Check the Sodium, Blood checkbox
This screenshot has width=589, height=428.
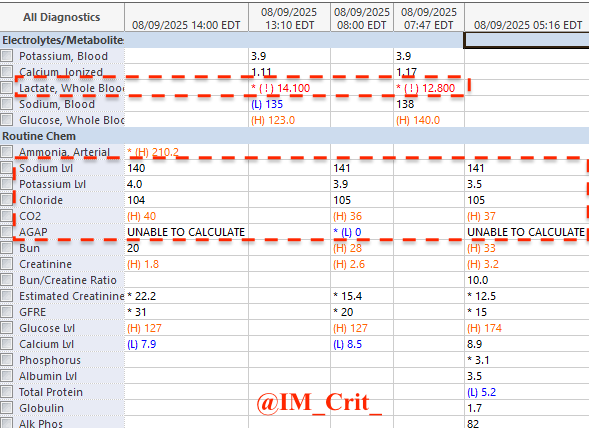[x=6, y=104]
